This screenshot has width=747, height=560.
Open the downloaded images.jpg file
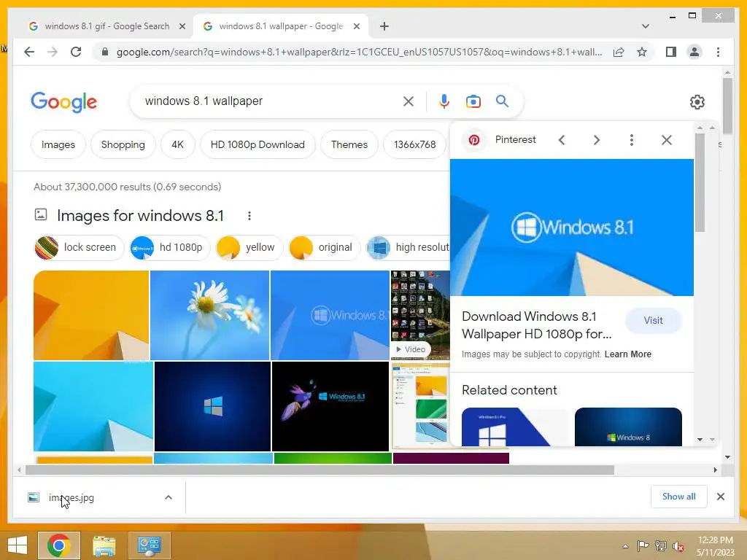(x=71, y=497)
